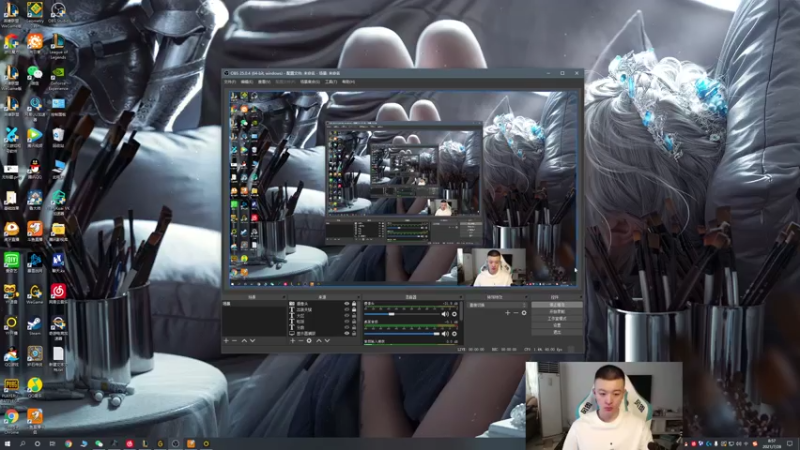The width and height of the screenshot is (800, 450).
Task: Open transition properties gear icon
Action: 524,313
